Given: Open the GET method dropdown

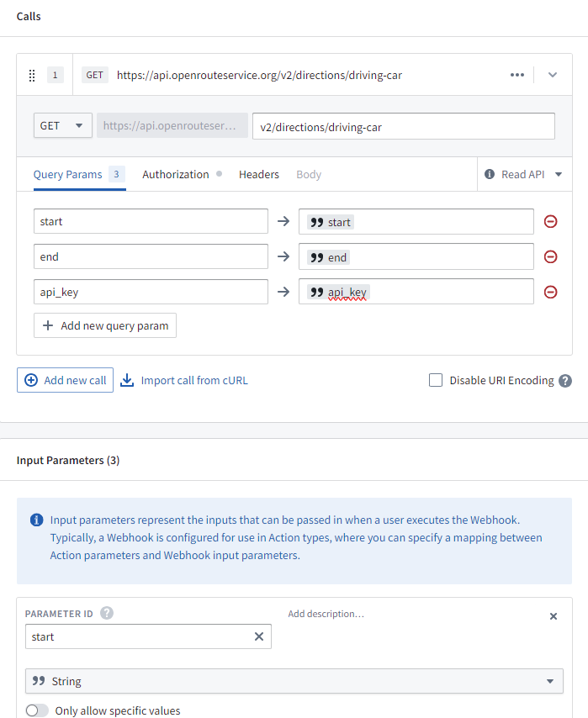Looking at the screenshot, I should pos(63,125).
